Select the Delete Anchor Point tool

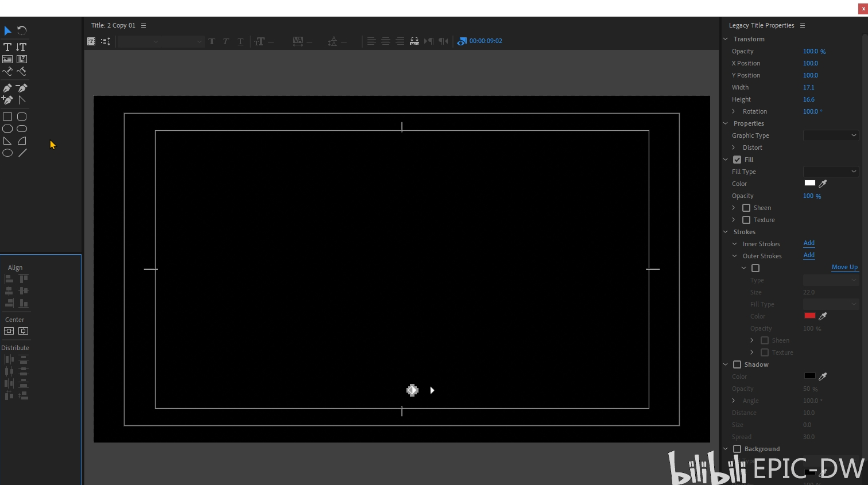coord(22,88)
